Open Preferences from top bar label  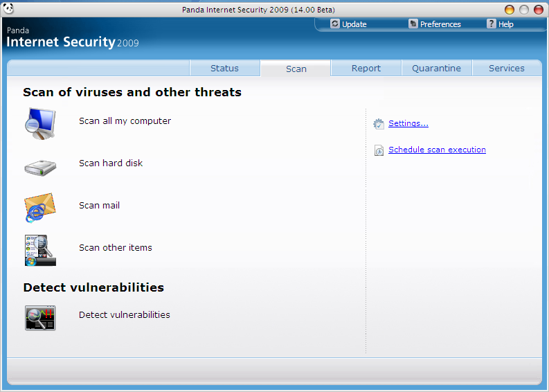(440, 24)
